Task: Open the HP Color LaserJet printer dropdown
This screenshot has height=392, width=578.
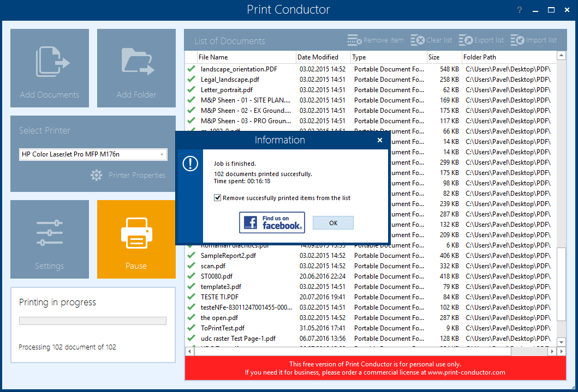Action: tap(93, 154)
